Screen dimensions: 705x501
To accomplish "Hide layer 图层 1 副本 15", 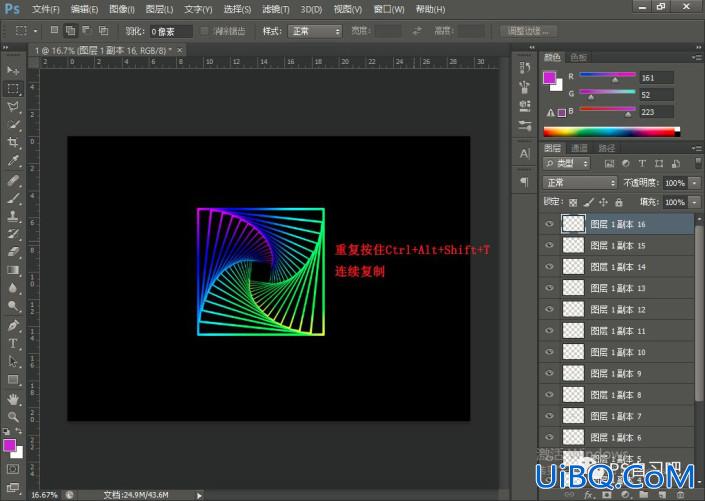I will (x=549, y=245).
